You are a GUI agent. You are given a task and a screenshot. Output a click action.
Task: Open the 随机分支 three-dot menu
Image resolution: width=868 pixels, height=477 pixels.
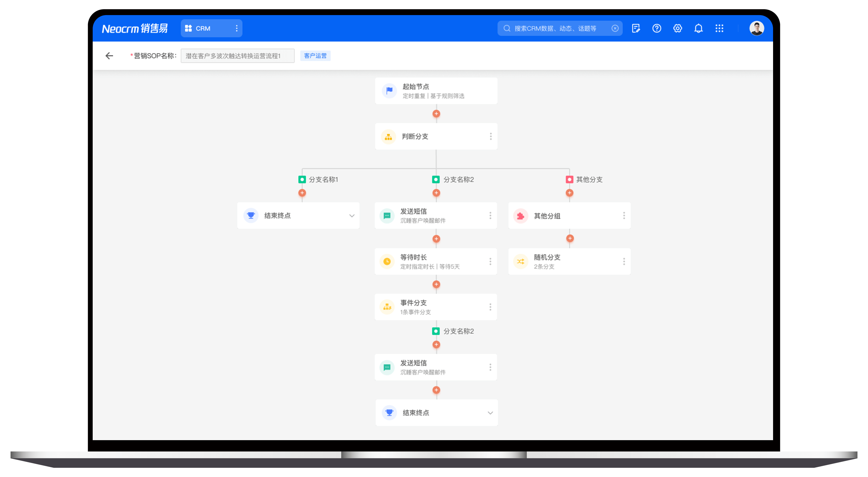(624, 262)
